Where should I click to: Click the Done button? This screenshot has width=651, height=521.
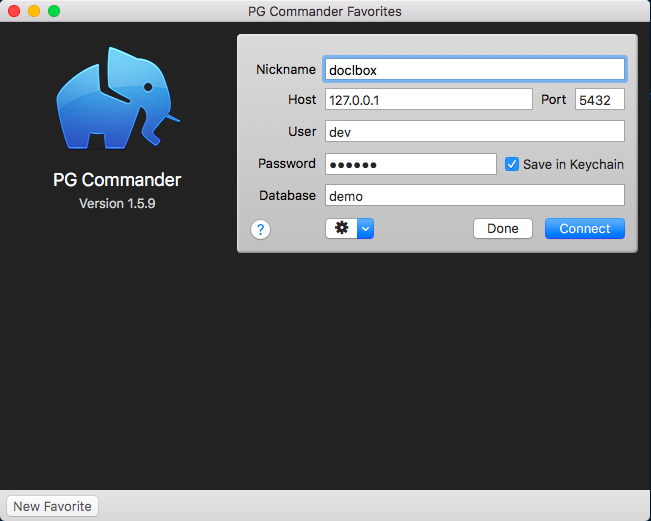pos(503,228)
